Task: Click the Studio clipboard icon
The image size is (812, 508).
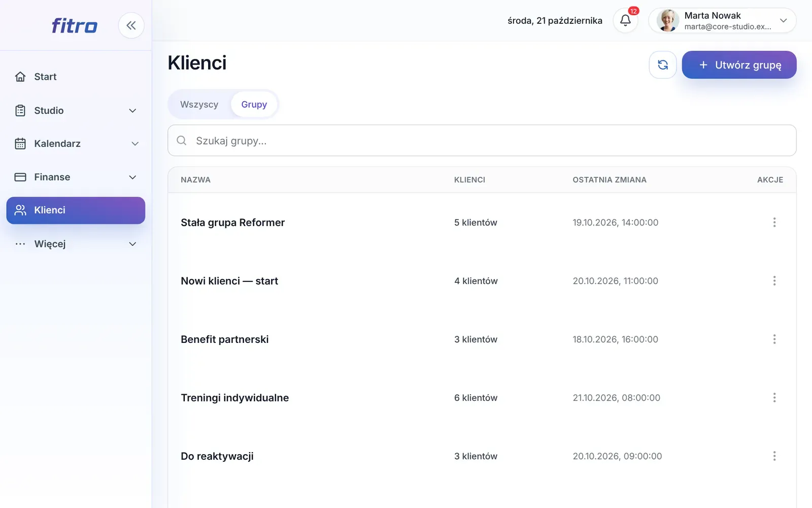Action: tap(20, 110)
